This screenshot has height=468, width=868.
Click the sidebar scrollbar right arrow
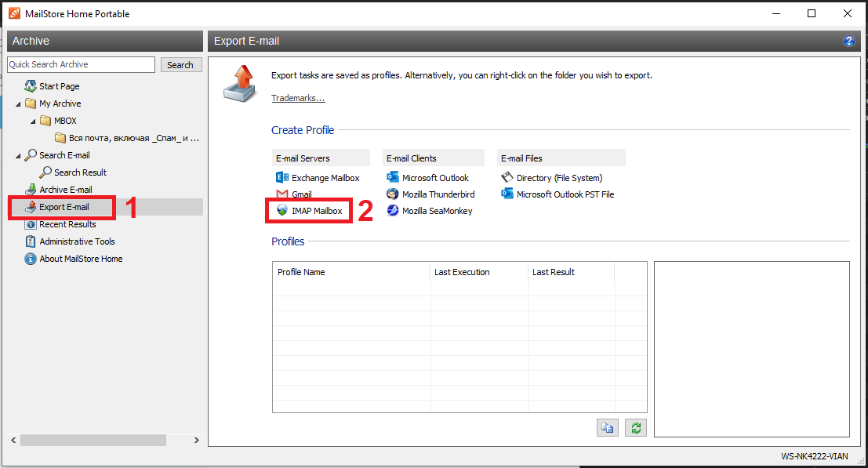point(197,441)
